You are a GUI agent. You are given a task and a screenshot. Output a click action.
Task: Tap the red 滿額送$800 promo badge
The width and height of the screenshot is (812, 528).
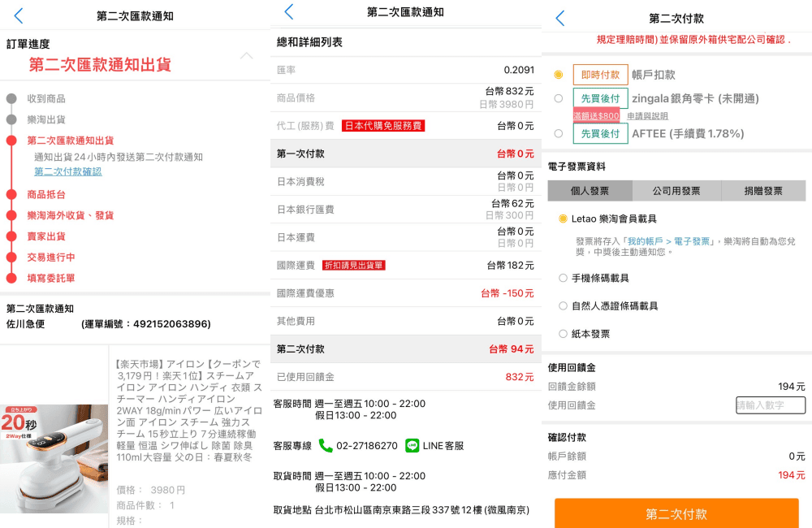click(596, 115)
